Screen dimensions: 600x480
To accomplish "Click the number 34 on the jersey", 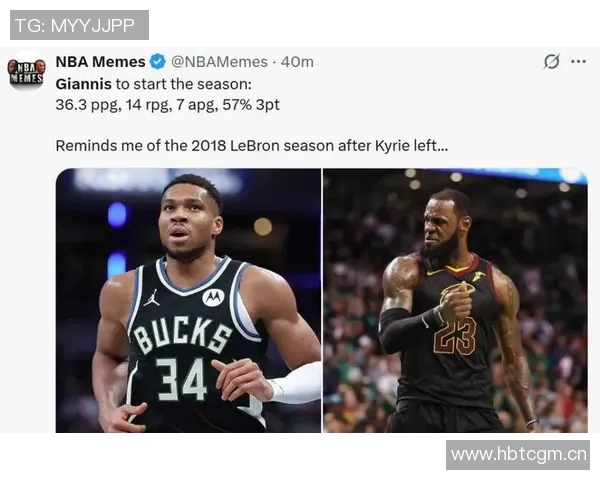I will (183, 379).
